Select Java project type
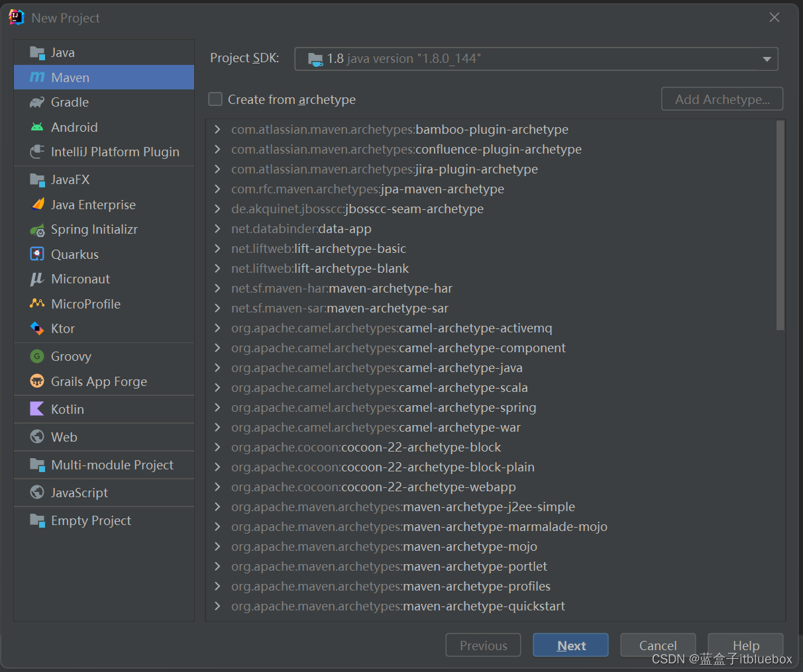803x672 pixels. click(x=104, y=52)
